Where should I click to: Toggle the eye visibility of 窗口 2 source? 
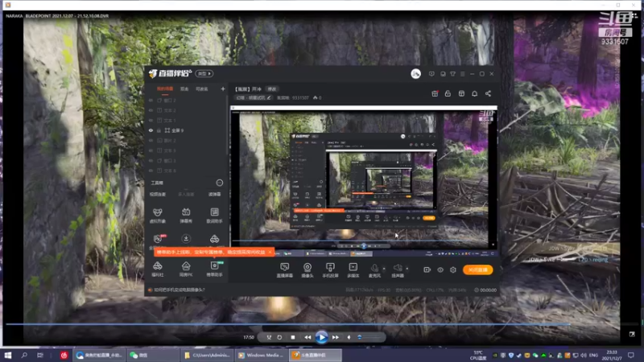pos(151,100)
